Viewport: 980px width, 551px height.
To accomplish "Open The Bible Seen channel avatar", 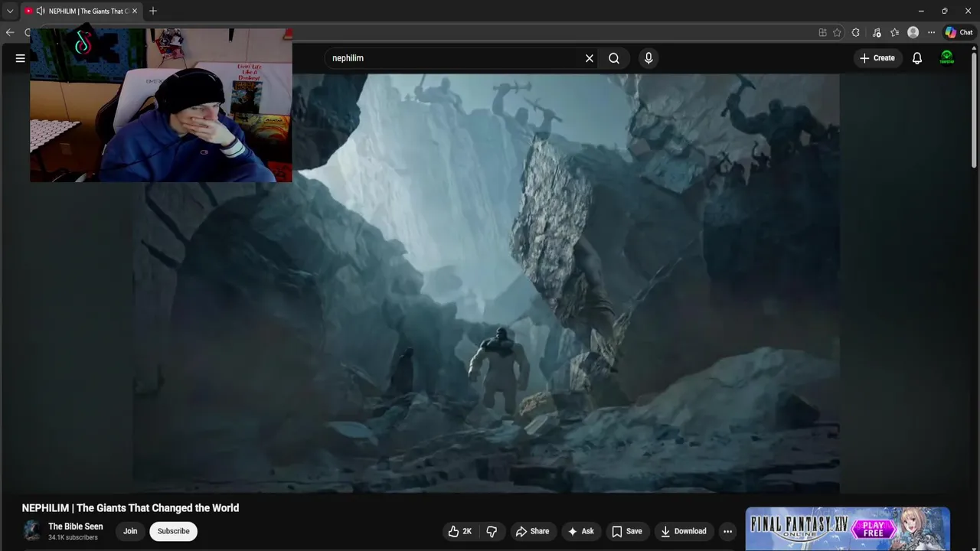I will tap(32, 530).
